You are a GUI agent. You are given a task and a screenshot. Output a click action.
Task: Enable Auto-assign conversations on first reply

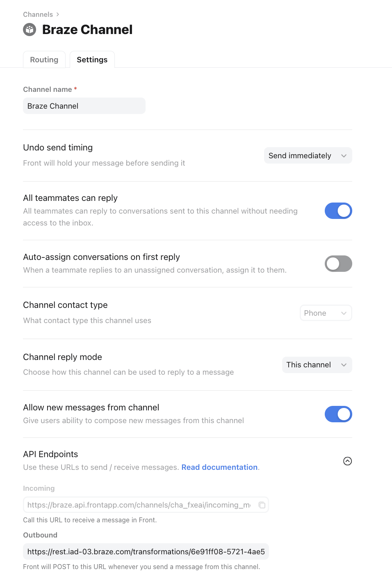(x=338, y=264)
